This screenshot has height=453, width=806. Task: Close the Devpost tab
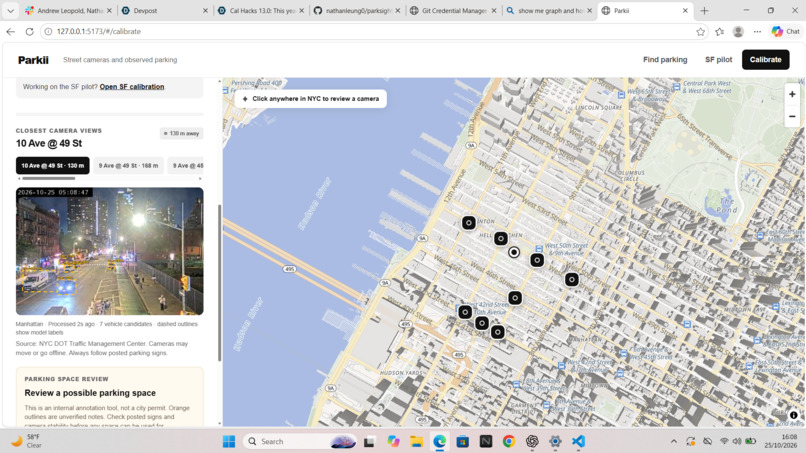(205, 10)
